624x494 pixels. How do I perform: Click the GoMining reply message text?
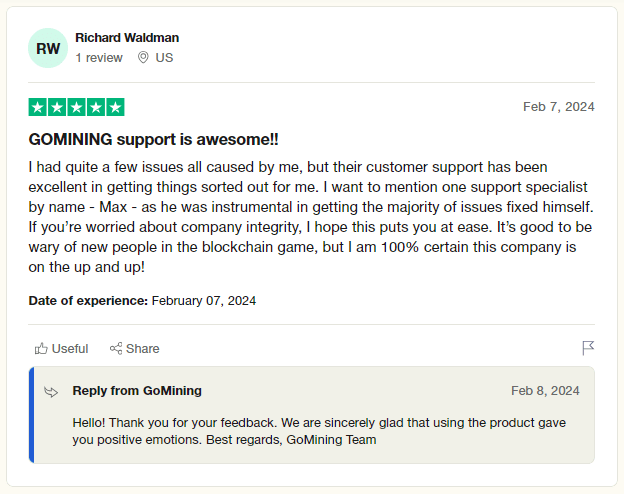[319, 431]
